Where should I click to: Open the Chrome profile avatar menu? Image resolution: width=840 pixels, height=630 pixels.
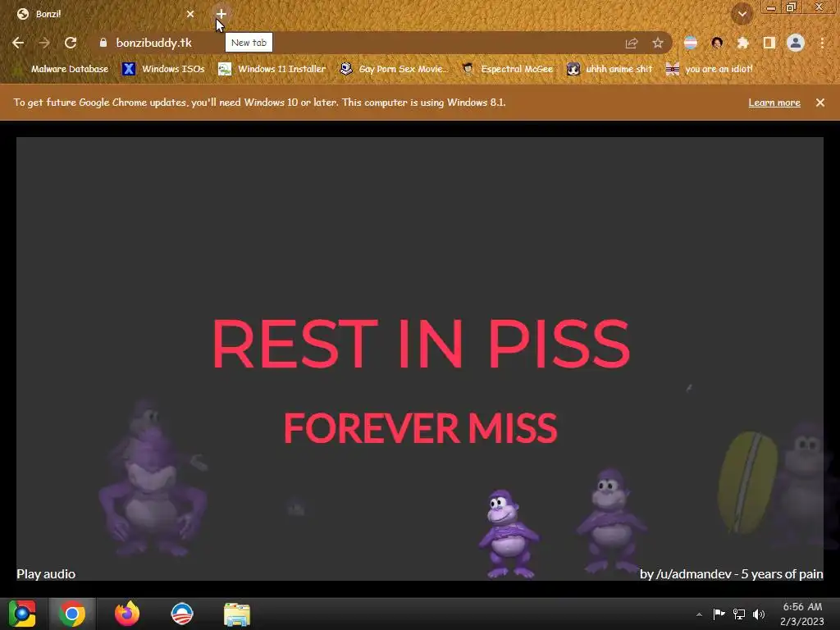[796, 43]
